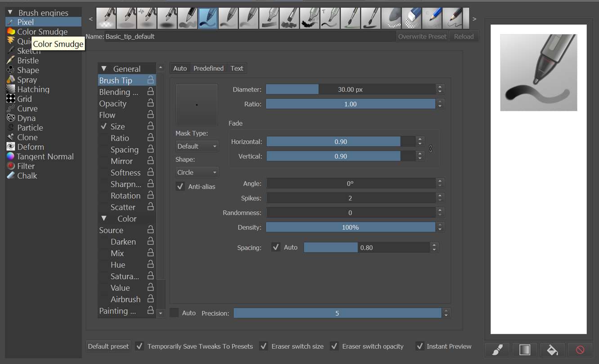Pick the blue pencil brush preset
This screenshot has height=364, width=599.
[432, 18]
